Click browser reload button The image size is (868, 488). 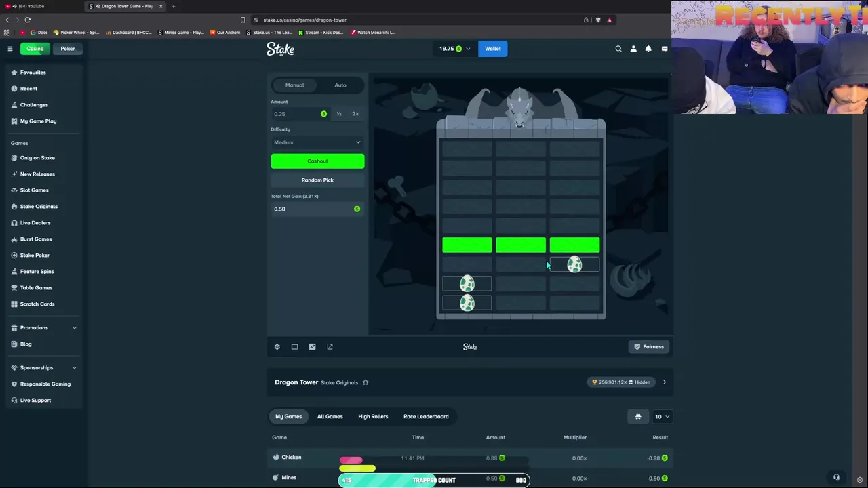point(27,20)
